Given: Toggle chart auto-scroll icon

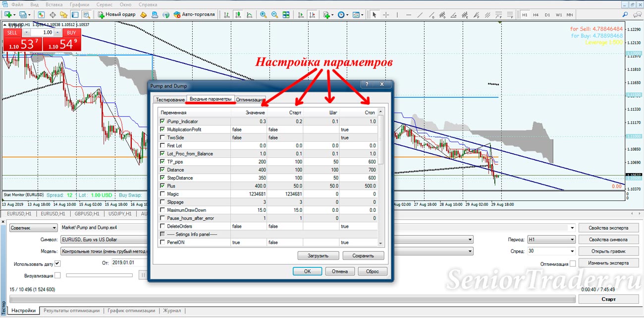Looking at the screenshot, I should (301, 15).
